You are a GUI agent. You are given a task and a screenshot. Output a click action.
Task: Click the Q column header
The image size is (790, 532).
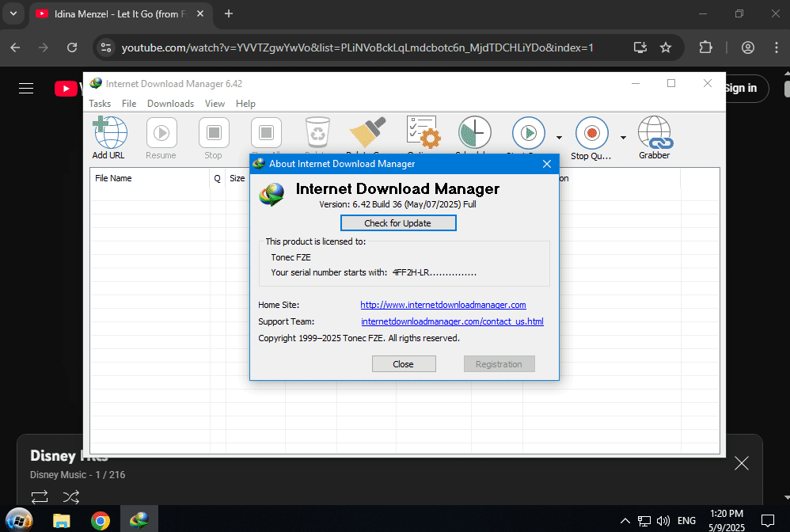tap(217, 178)
